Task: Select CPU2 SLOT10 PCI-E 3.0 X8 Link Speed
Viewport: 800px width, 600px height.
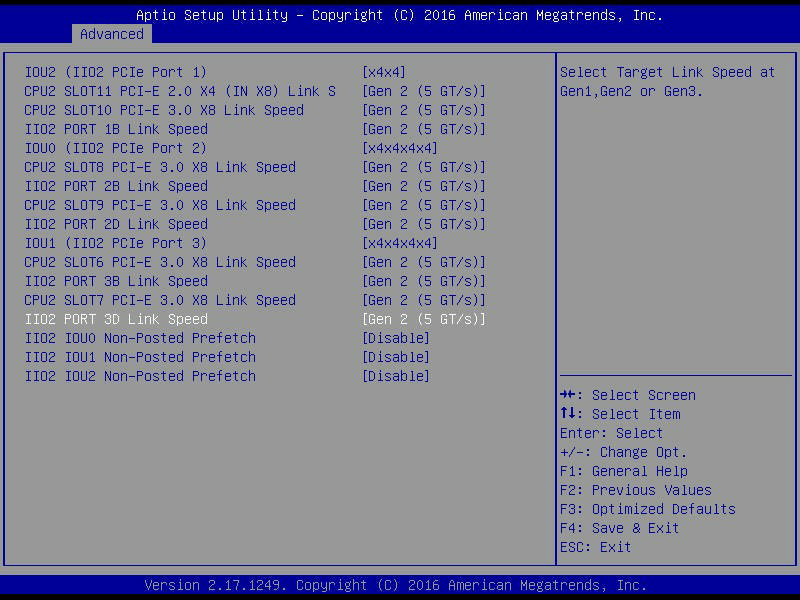Action: [164, 110]
